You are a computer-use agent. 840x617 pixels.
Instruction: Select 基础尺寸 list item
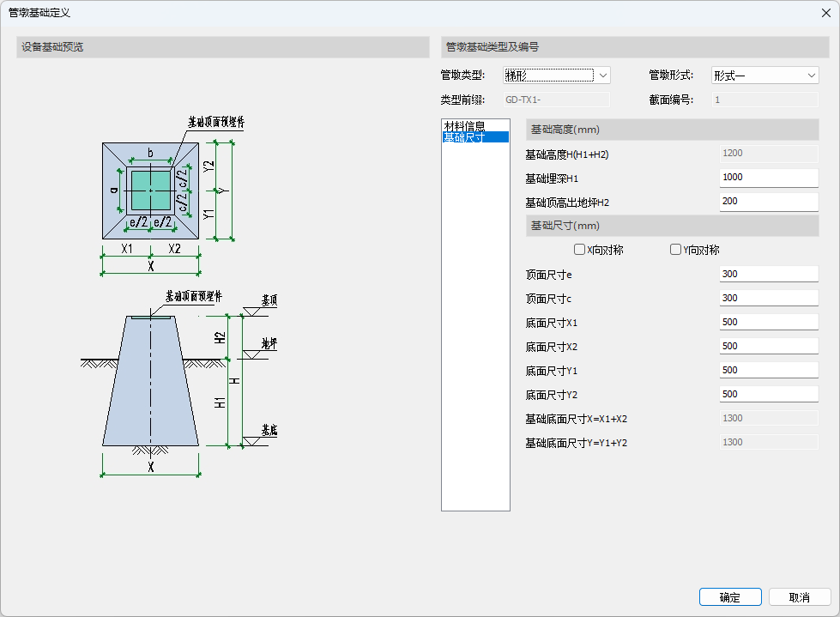[x=464, y=137]
